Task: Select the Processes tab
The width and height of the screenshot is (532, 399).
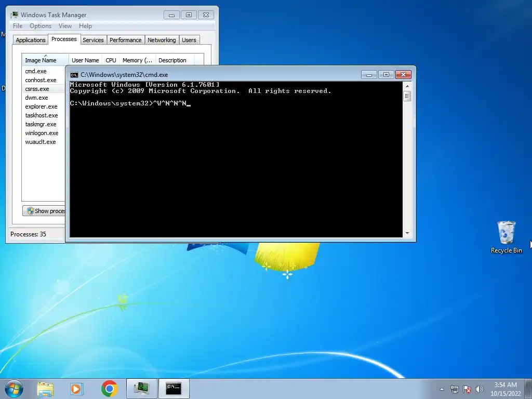Action: point(64,39)
